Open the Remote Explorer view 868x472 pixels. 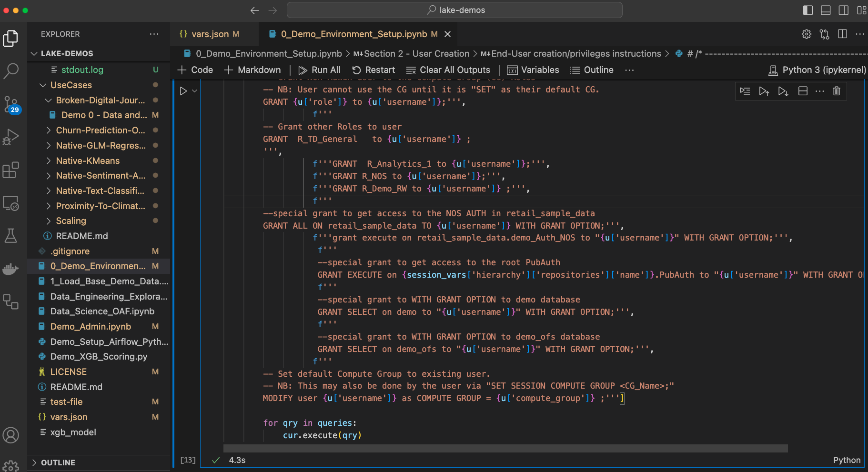10,203
